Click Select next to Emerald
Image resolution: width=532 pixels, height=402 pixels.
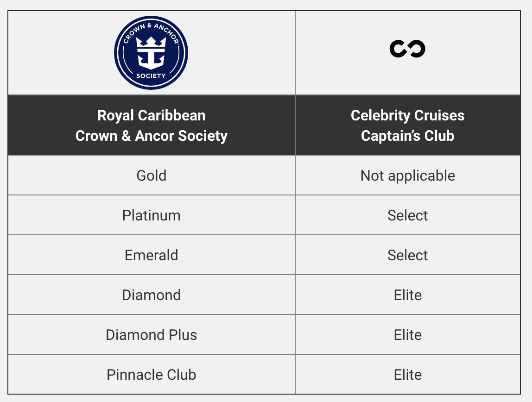point(407,255)
